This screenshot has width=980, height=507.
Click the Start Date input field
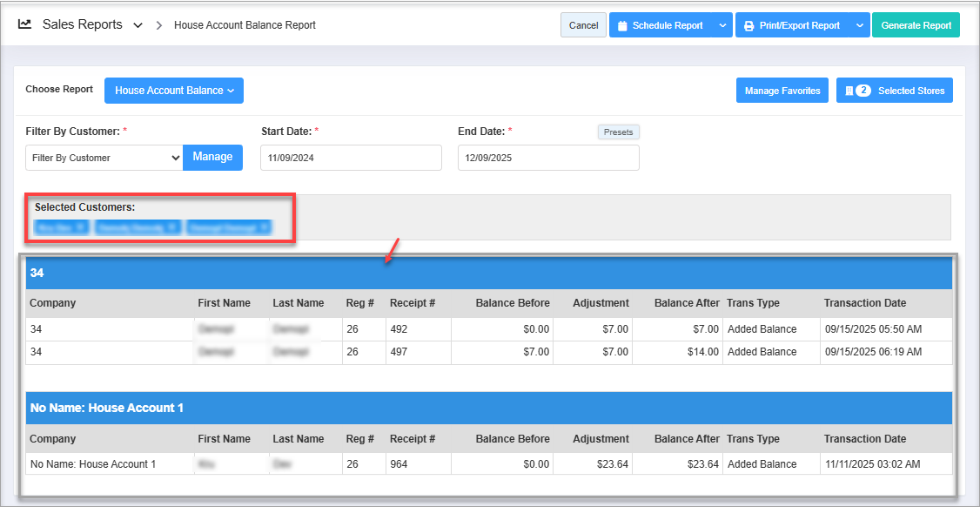point(351,158)
